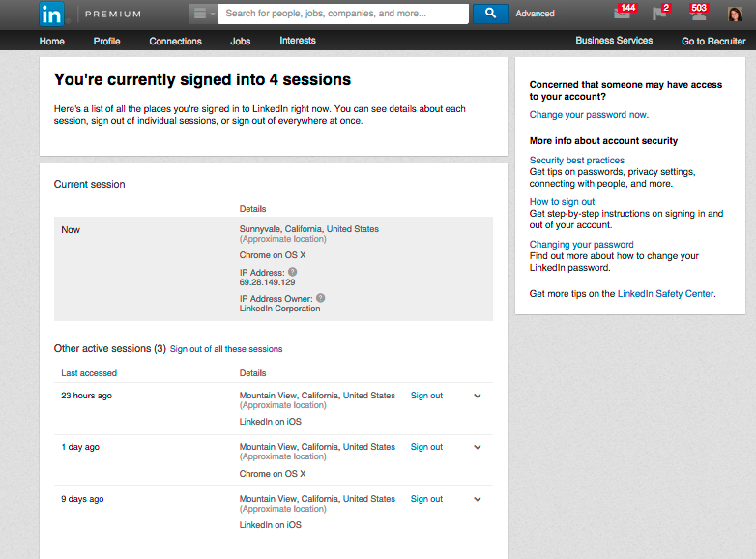
Task: Click the profile photo avatar
Action: click(735, 14)
